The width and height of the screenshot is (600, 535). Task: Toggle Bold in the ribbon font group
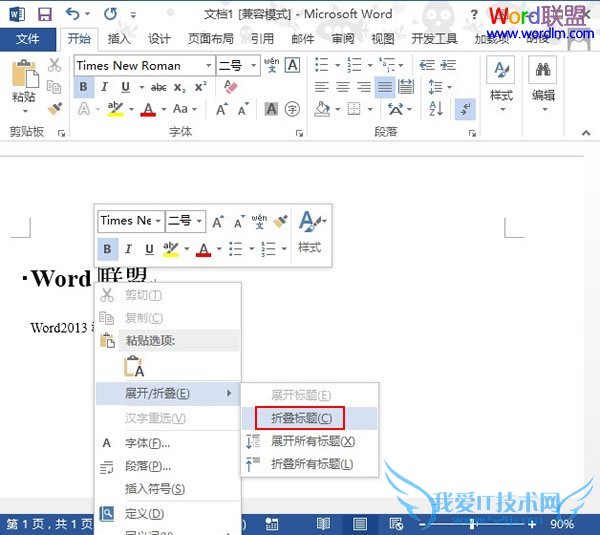click(83, 87)
